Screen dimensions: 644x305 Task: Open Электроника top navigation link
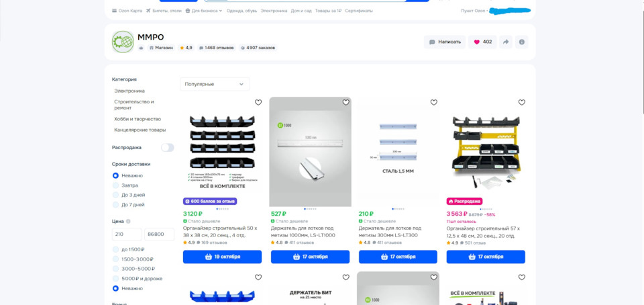click(x=274, y=11)
